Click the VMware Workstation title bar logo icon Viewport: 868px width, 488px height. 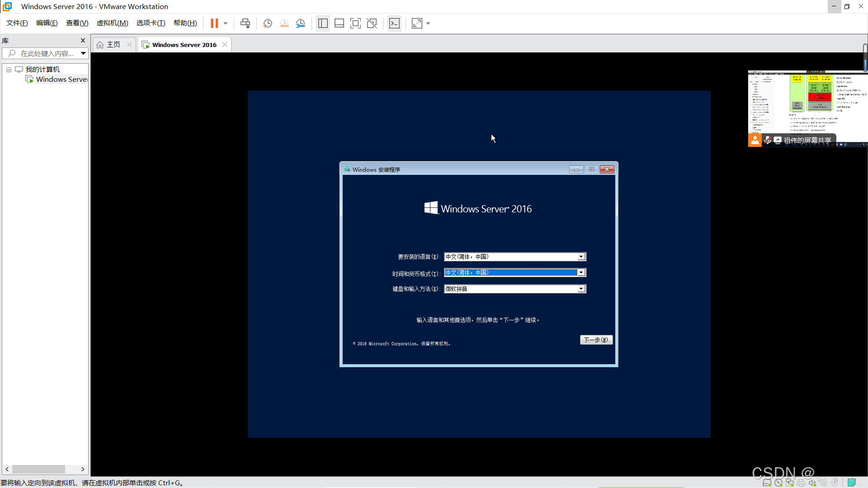[x=7, y=6]
